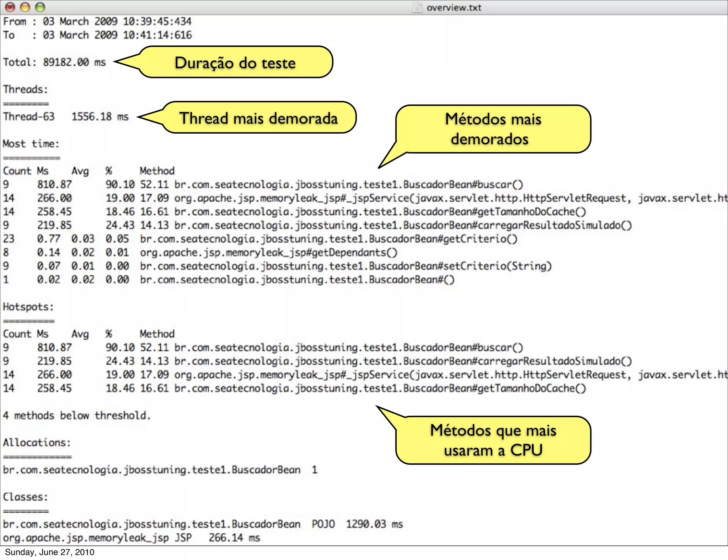
Task: Click the 'Thread mais demorada' callout bubble
Action: click(x=258, y=118)
